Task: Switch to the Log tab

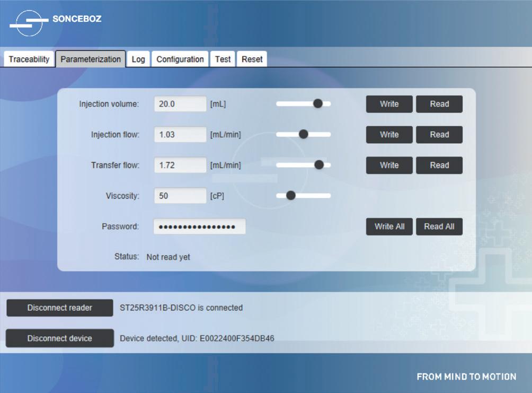Action: (x=138, y=59)
